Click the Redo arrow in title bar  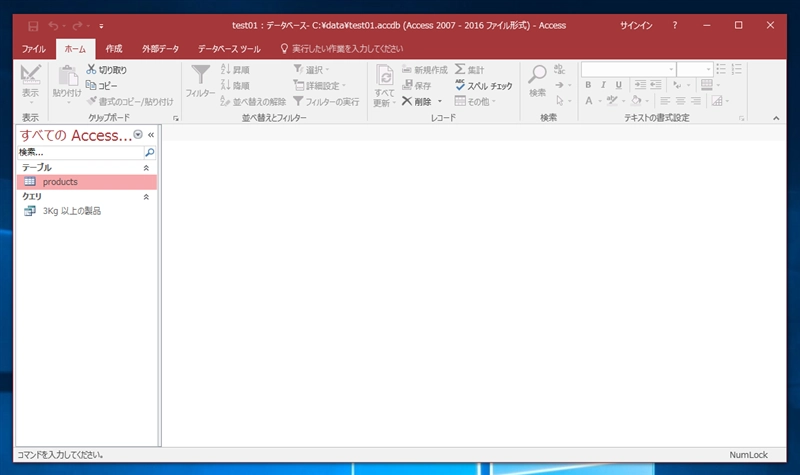[78, 26]
